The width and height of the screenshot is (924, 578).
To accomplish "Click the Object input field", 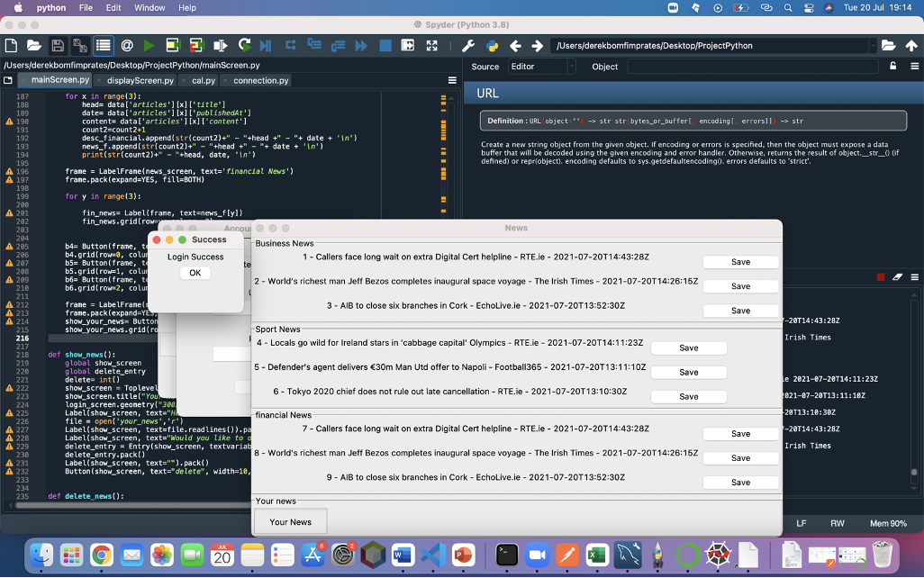I will pos(753,67).
